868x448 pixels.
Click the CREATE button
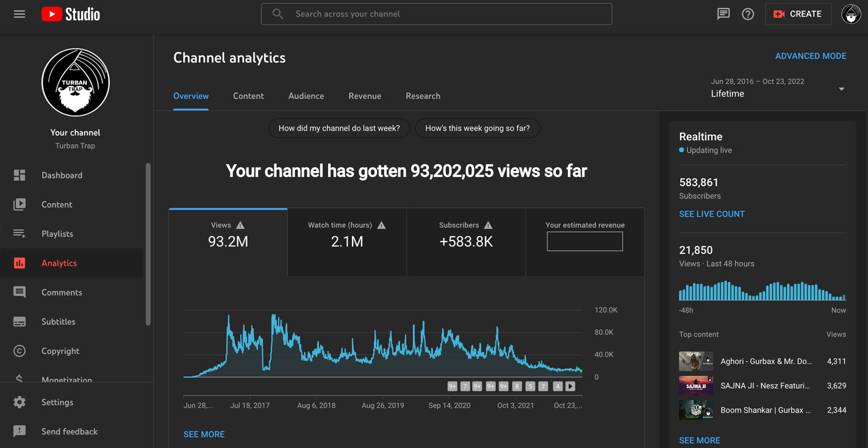pos(798,14)
